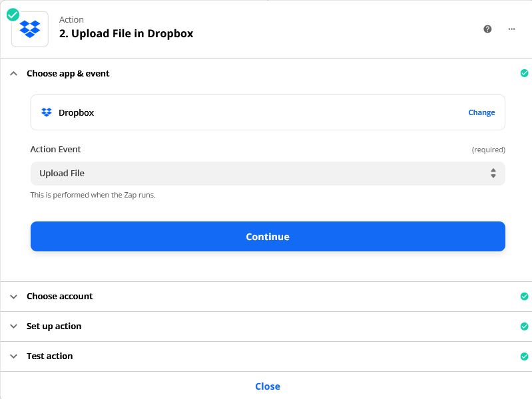Screen dimensions: 532x399
Task: Click the Close link at bottom
Action: [x=268, y=386]
